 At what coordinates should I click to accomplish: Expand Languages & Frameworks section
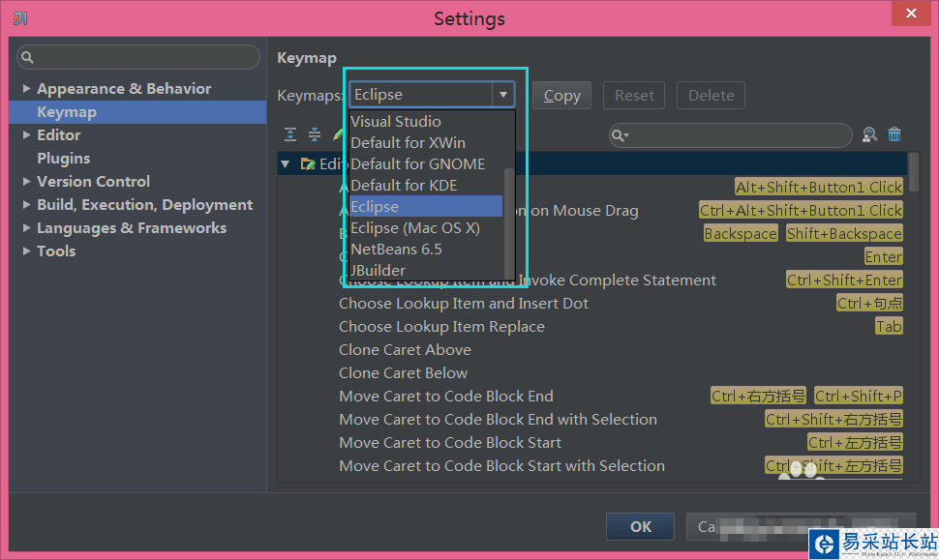(x=26, y=228)
